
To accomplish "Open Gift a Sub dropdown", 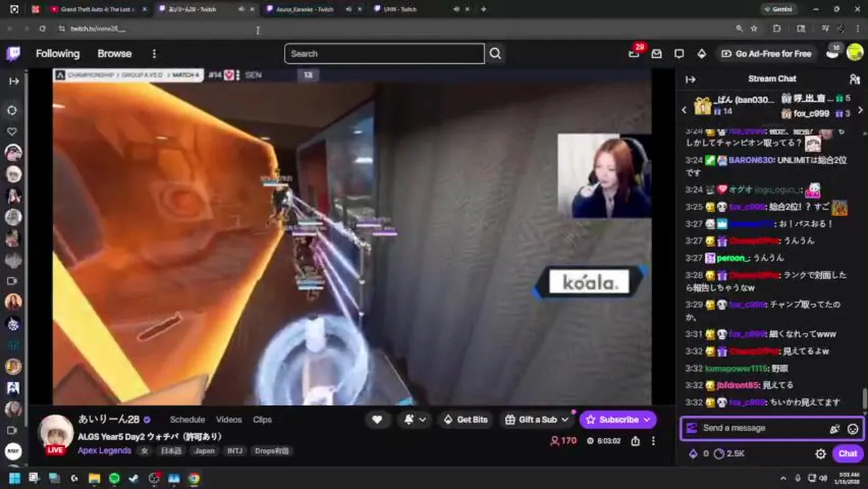I will (537, 420).
